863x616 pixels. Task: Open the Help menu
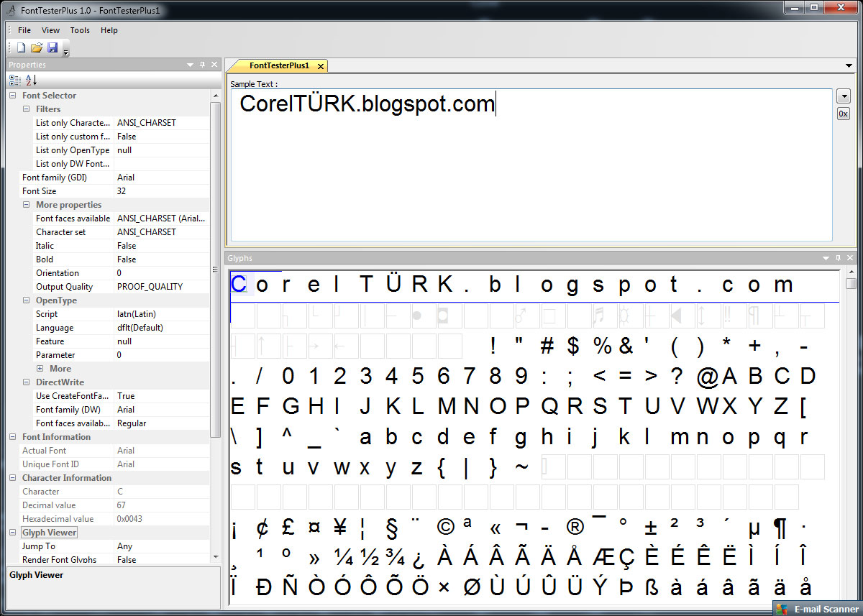[109, 30]
